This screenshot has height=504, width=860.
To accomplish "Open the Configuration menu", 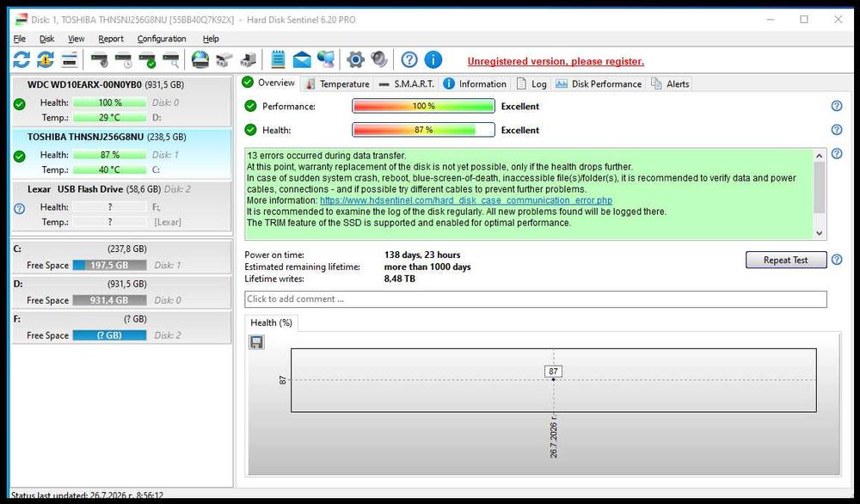I will [162, 39].
